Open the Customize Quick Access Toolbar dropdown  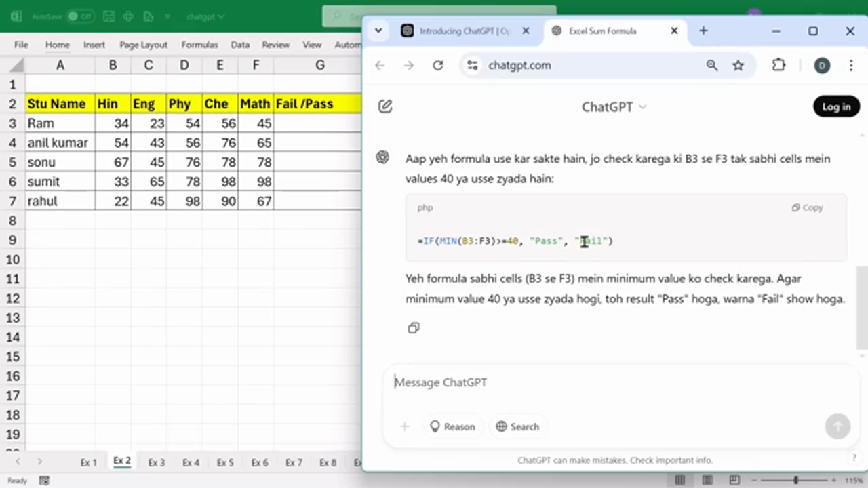point(167,16)
